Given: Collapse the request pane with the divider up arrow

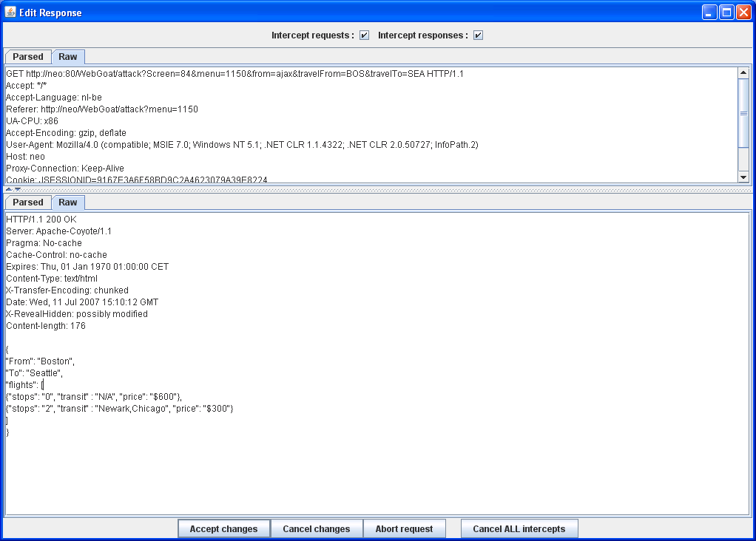Looking at the screenshot, I should [x=9, y=190].
